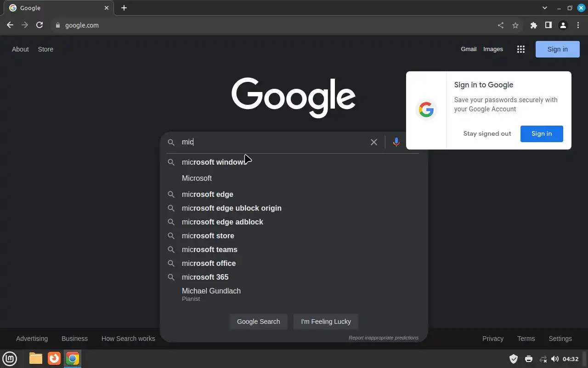588x368 pixels.
Task: Open network connection tray icon
Action: click(x=543, y=359)
